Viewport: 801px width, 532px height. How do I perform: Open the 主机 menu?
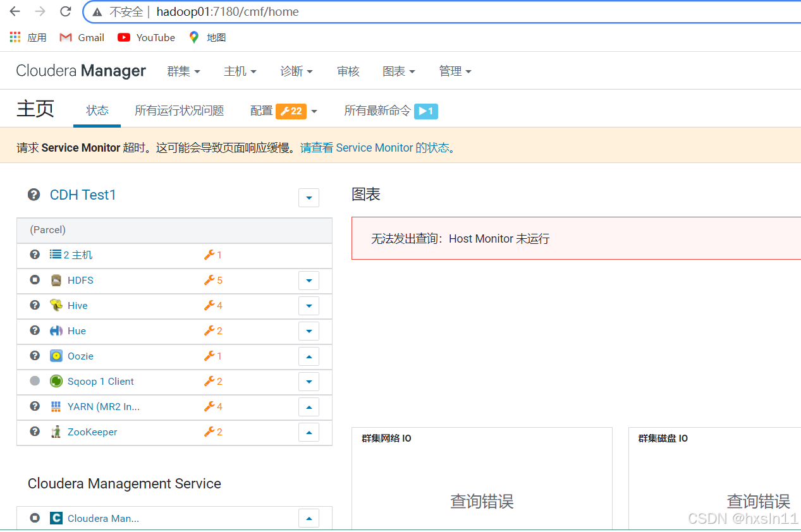240,71
